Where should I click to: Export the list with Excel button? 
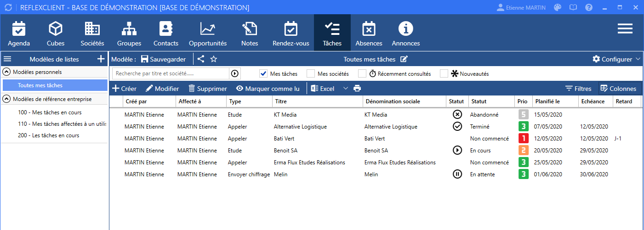point(323,89)
